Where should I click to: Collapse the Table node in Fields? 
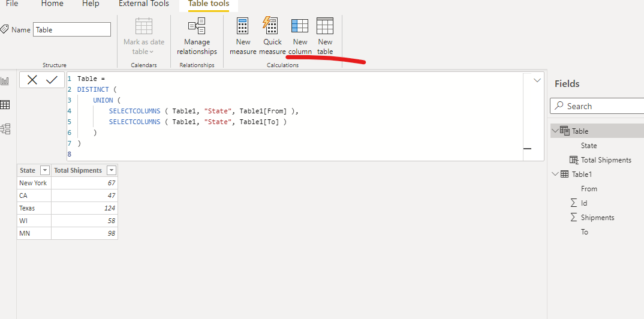pos(555,131)
